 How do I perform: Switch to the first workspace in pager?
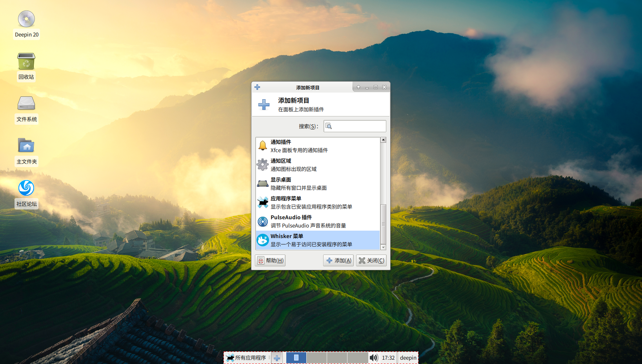(296, 358)
